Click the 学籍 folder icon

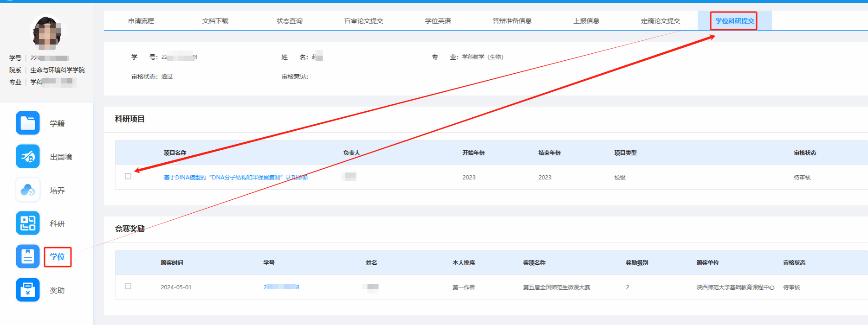pyautogui.click(x=28, y=123)
